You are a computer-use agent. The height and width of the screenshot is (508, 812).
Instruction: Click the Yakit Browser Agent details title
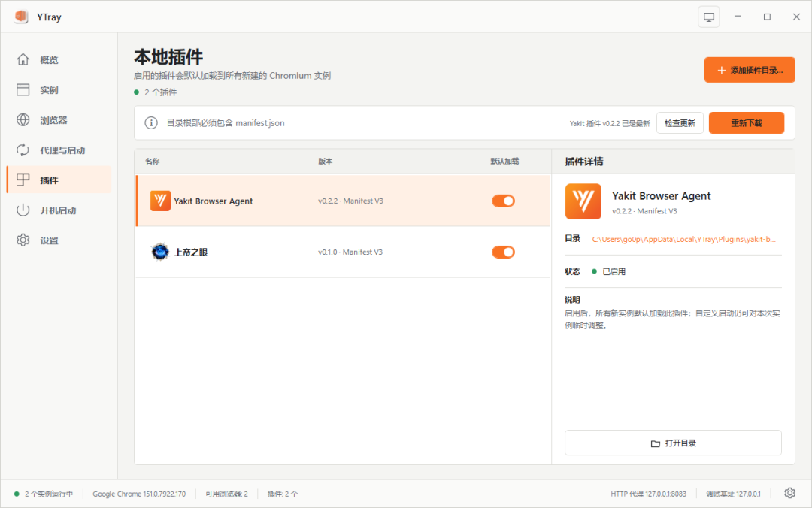662,195
